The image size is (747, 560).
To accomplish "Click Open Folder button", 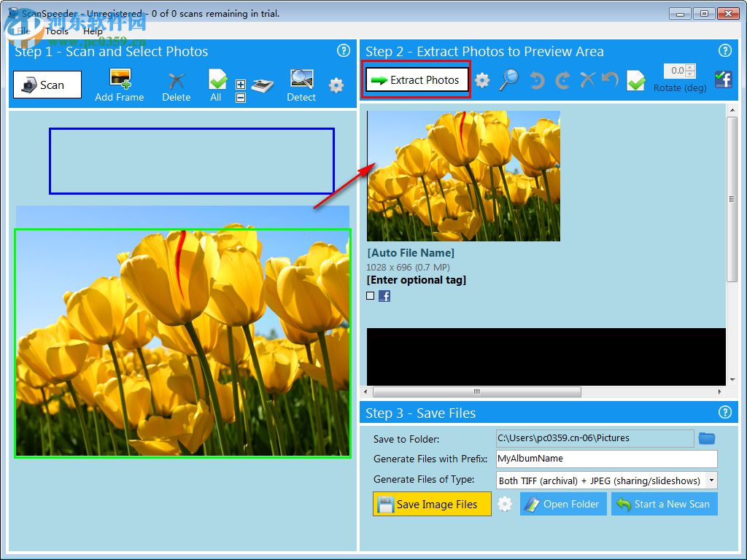I will pos(563,504).
